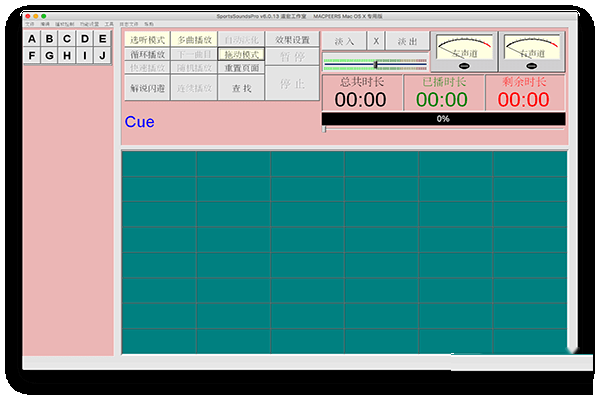The width and height of the screenshot is (600, 400).
Task: Click the green 已播时长 elapsed time
Action: (x=443, y=93)
